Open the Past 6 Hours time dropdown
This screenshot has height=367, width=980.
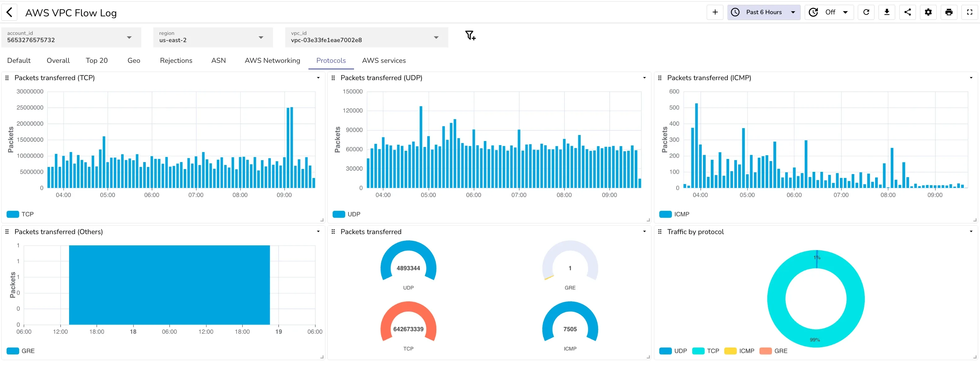tap(764, 12)
